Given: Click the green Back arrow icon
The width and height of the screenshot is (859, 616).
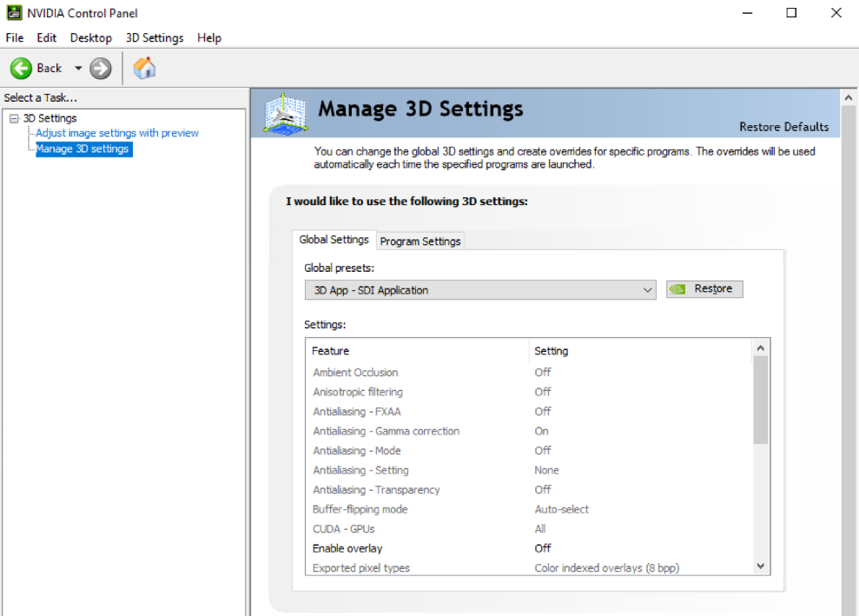Looking at the screenshot, I should [x=21, y=69].
